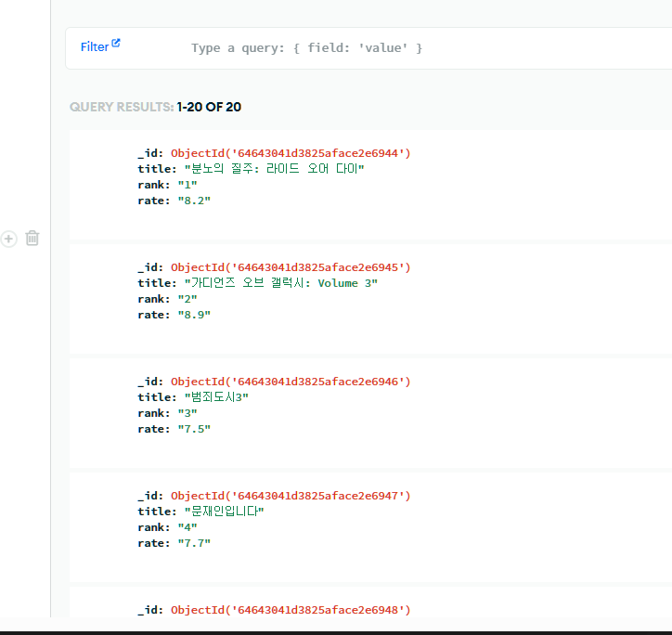Click the rank value "4"
The image size is (672, 635).
(x=187, y=527)
